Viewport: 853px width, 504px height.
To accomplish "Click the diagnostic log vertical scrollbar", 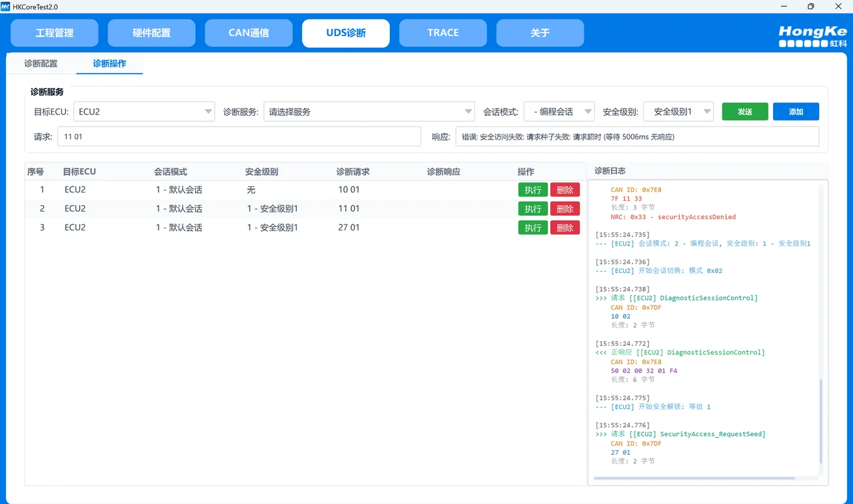I will pyautogui.click(x=820, y=419).
